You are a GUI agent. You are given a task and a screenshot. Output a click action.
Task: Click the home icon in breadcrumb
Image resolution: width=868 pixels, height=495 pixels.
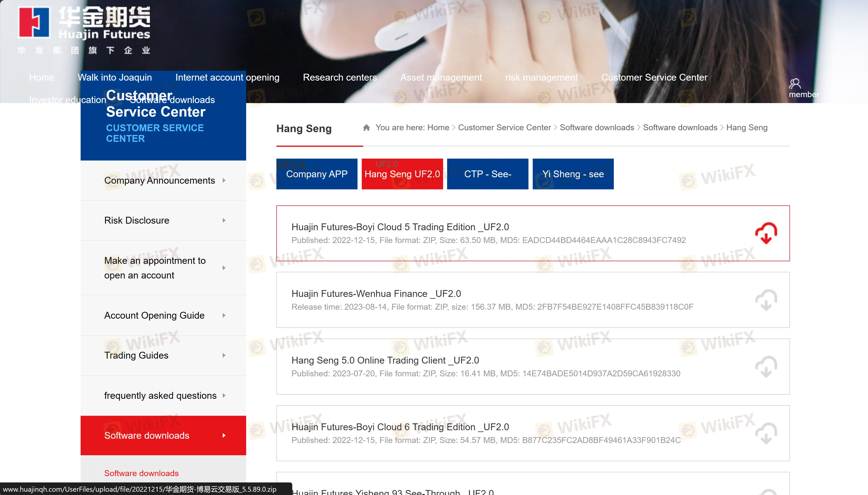point(366,127)
